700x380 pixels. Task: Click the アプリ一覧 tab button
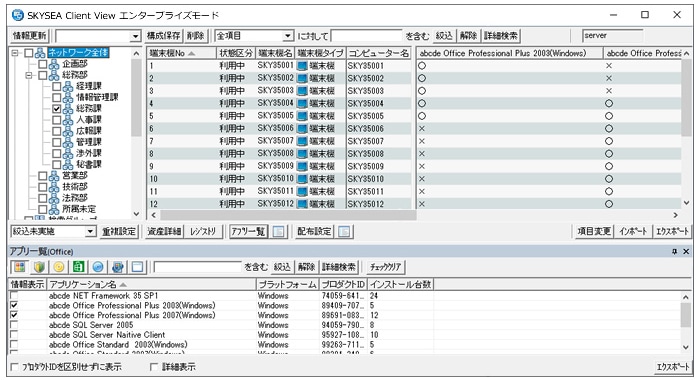[248, 231]
